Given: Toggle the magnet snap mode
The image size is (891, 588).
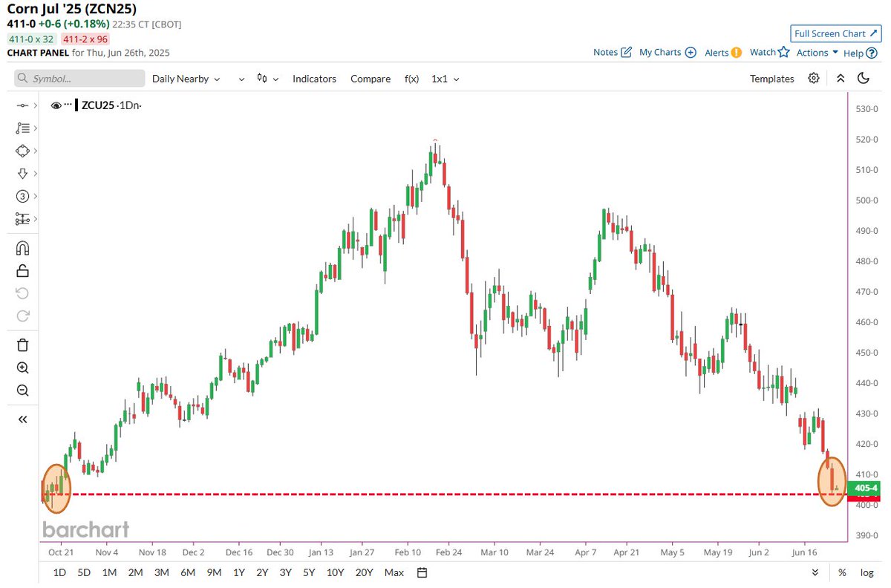Looking at the screenshot, I should (x=22, y=248).
